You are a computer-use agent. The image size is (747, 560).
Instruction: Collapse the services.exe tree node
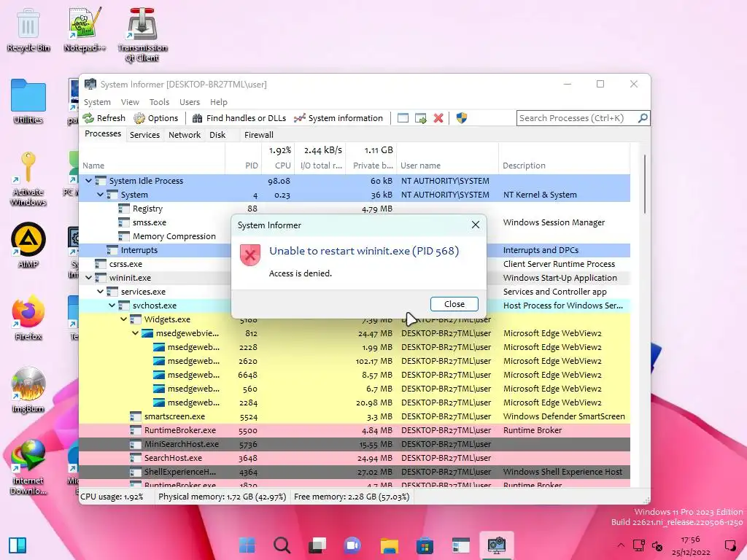point(100,292)
